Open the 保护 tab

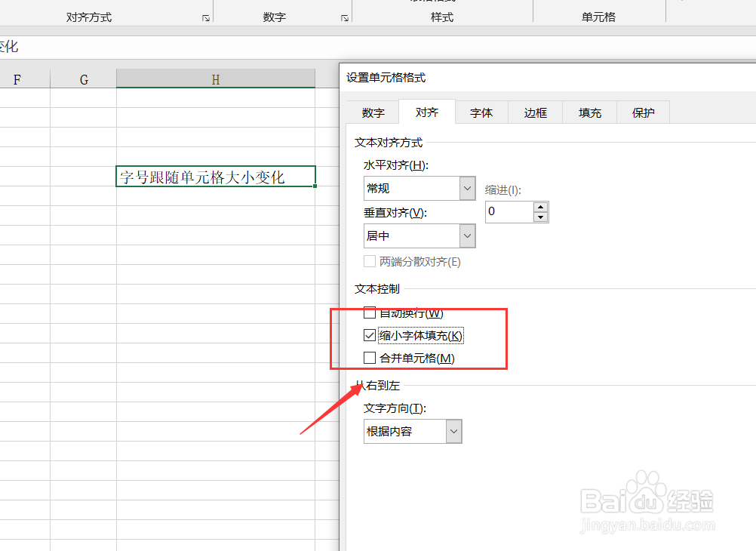pos(642,112)
